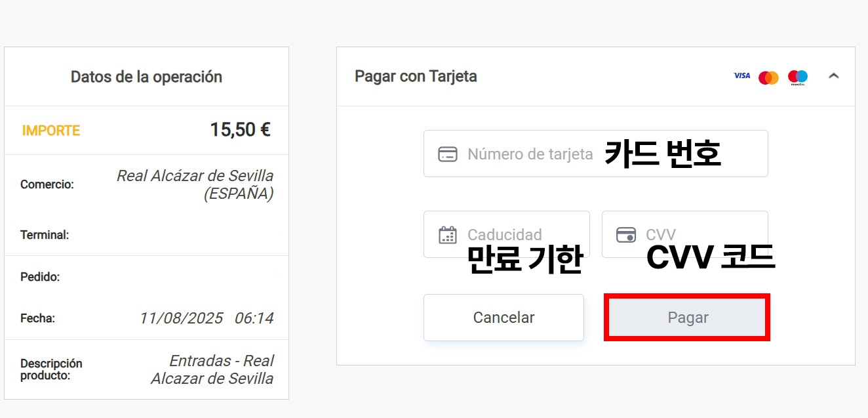Click the Pedido label
Screen dimensions: 868x418
click(x=40, y=277)
